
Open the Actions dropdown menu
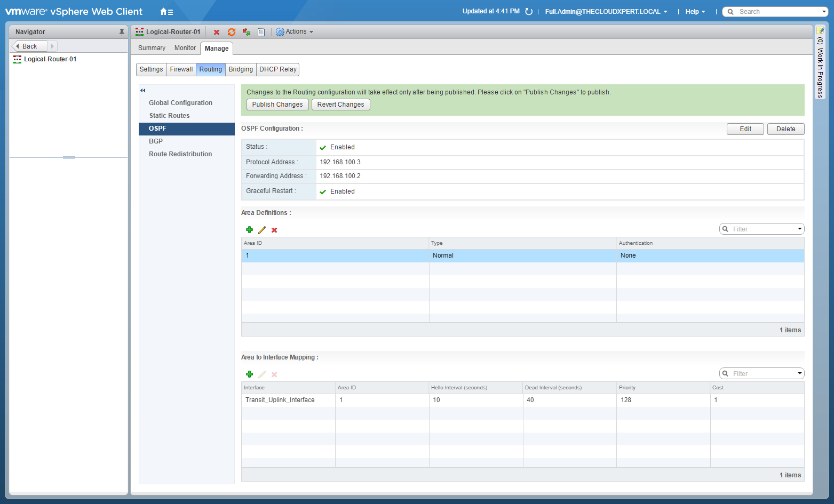tap(295, 32)
